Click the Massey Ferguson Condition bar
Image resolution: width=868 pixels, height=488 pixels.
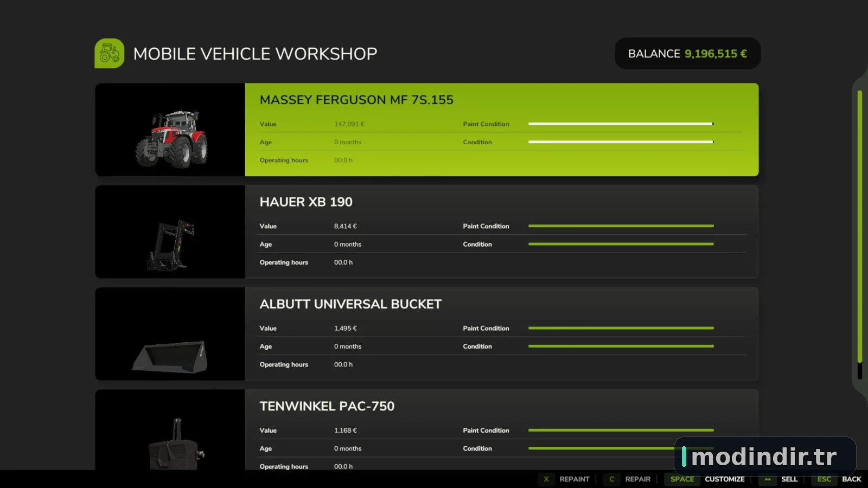pyautogui.click(x=621, y=142)
